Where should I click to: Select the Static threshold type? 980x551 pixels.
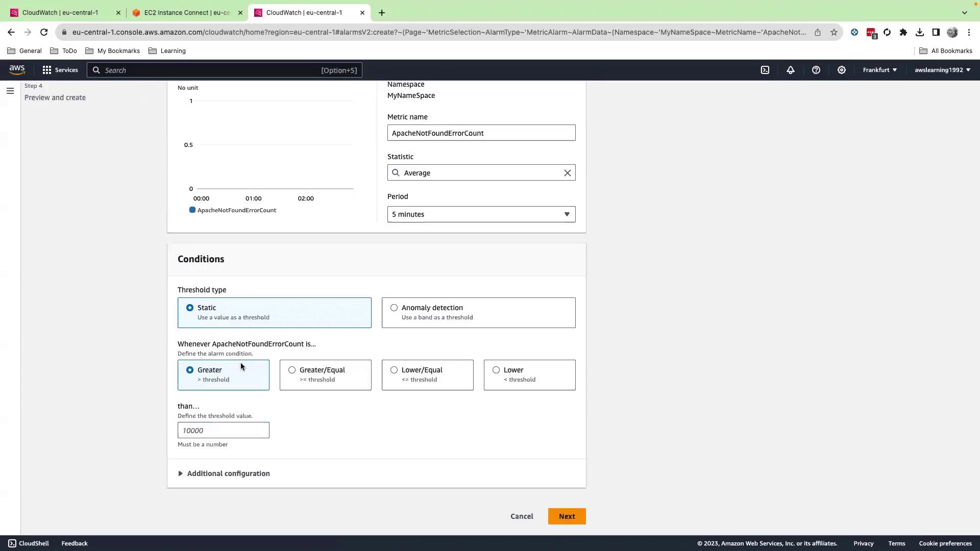pyautogui.click(x=275, y=313)
